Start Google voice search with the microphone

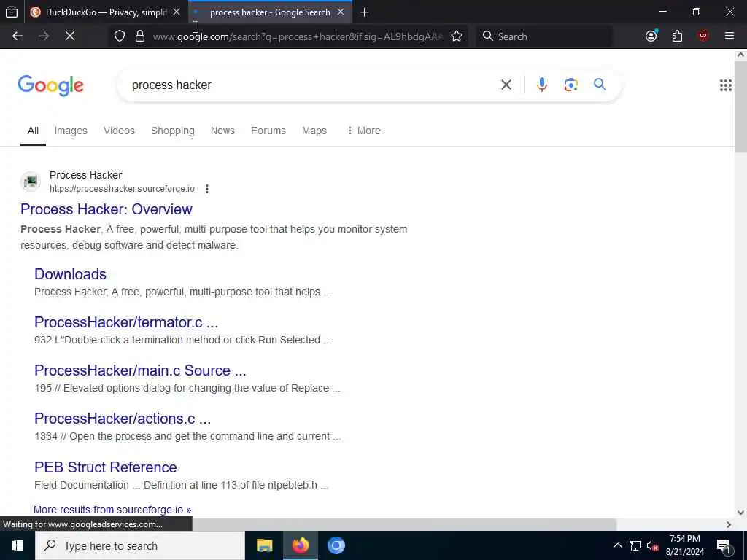click(542, 85)
